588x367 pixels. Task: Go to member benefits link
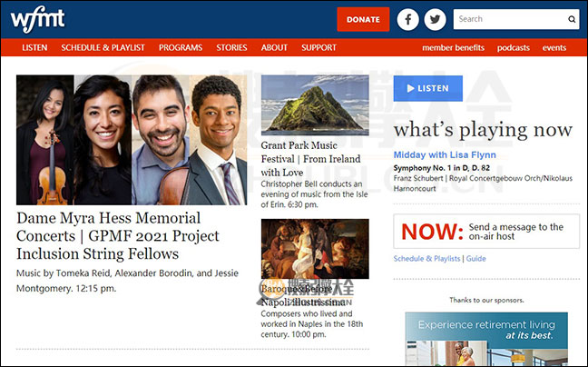453,47
